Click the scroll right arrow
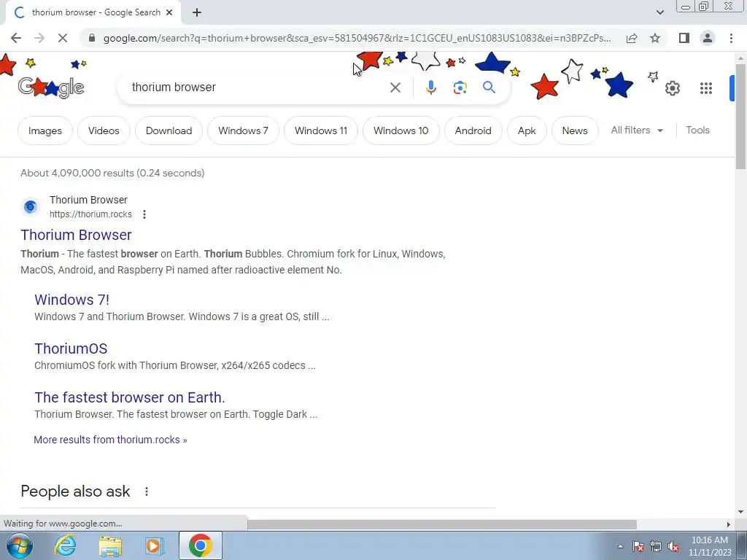 coord(729,524)
